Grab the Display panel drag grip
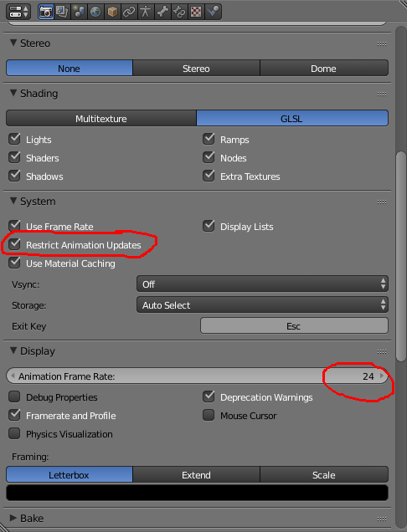The image size is (407, 532). (382, 351)
